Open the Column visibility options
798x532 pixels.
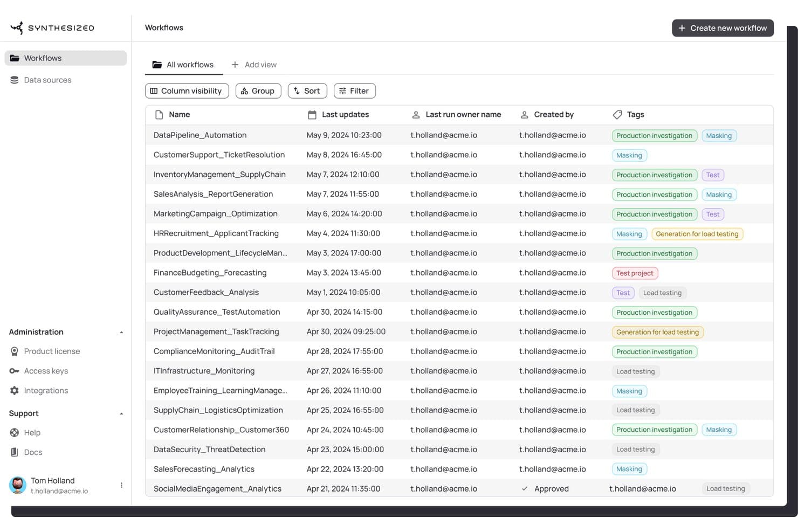pos(187,91)
